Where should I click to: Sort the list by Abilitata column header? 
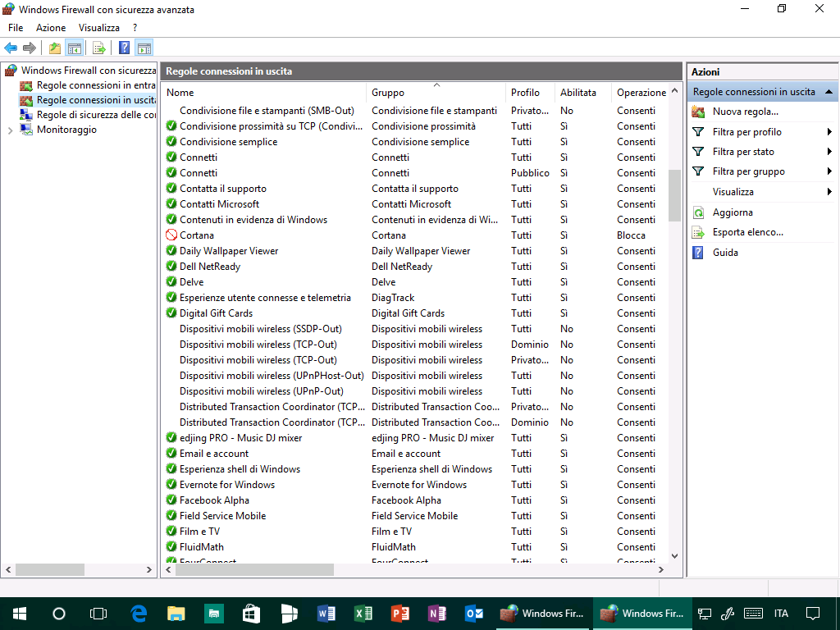point(583,92)
